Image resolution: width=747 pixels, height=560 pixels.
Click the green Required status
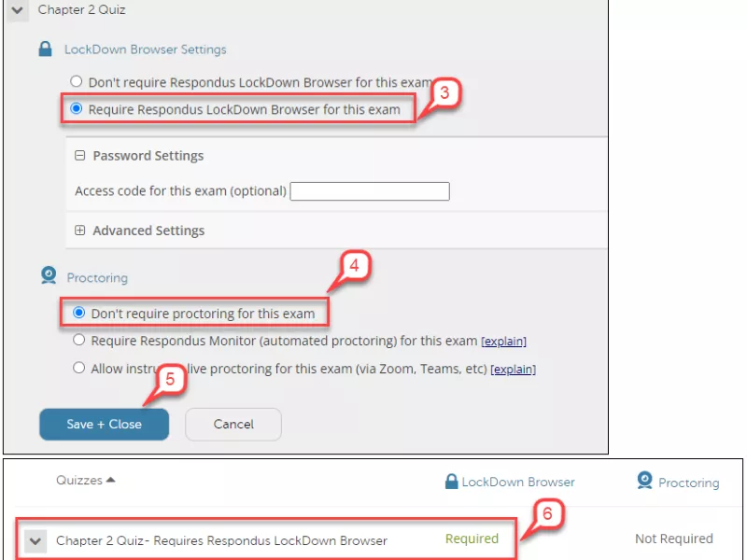(472, 539)
